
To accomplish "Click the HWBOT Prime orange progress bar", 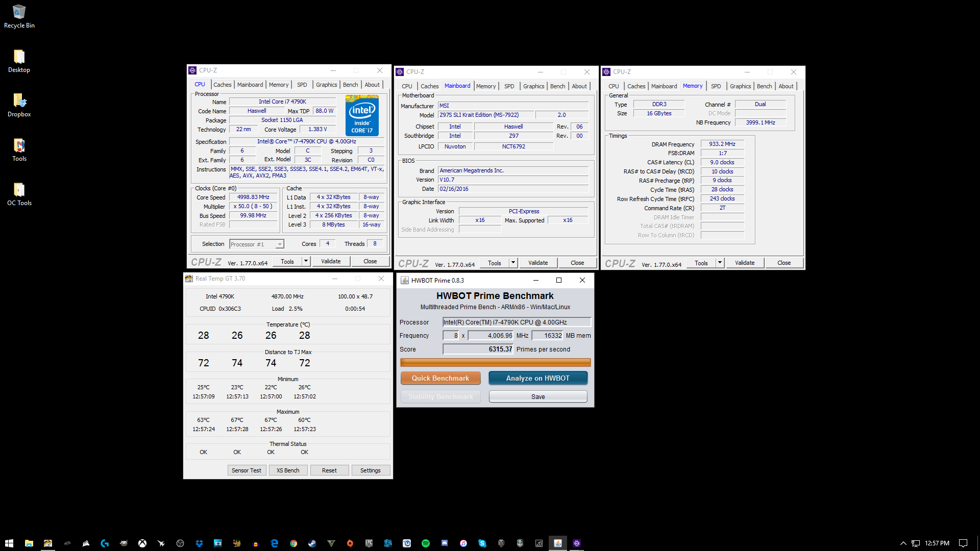I will pyautogui.click(x=496, y=362).
